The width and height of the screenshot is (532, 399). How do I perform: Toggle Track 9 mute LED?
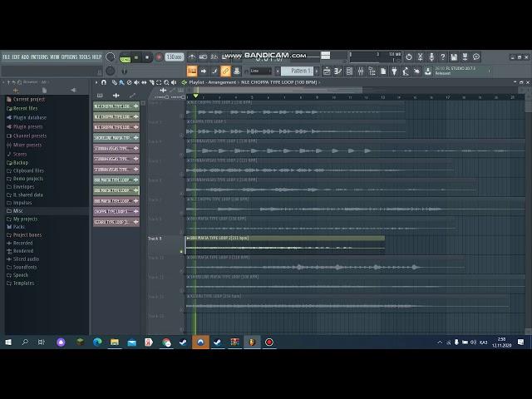pos(181,252)
